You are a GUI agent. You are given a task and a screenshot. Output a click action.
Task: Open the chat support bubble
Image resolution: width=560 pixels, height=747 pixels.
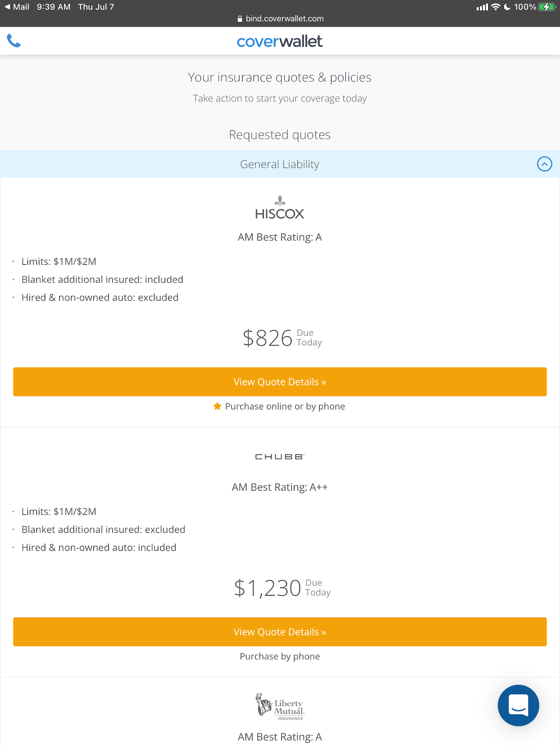tap(518, 705)
